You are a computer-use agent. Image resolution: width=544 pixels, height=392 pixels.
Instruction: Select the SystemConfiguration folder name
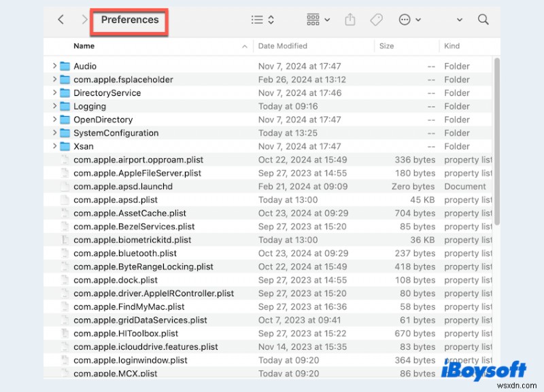pyautogui.click(x=116, y=132)
